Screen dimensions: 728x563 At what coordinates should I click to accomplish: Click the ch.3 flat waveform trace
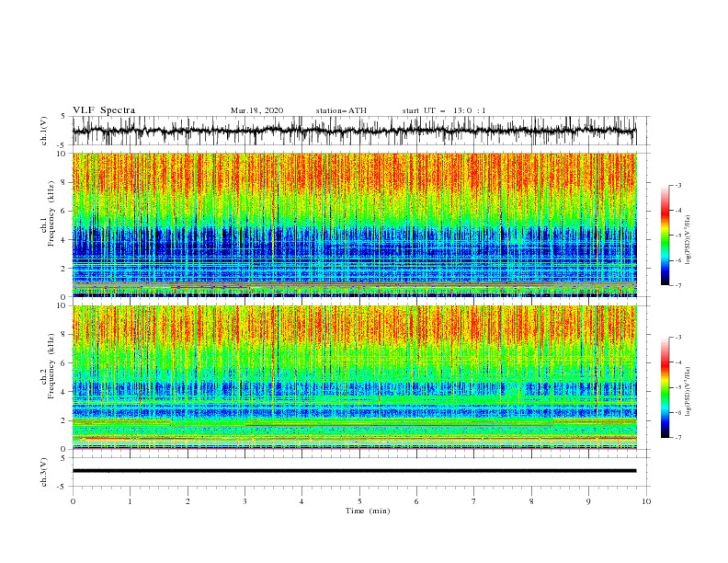(354, 471)
